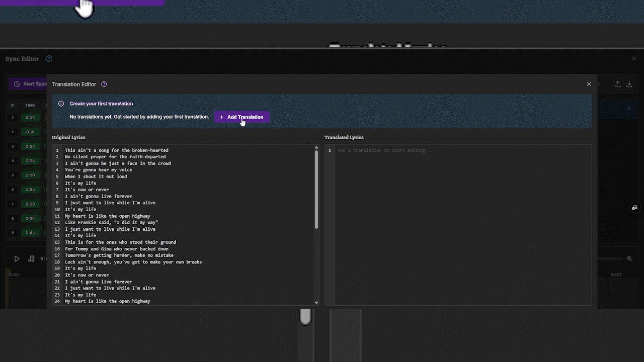644x362 pixels.
Task: Click lyric line "This ain't a song for the broken-hearted"
Action: 117,150
